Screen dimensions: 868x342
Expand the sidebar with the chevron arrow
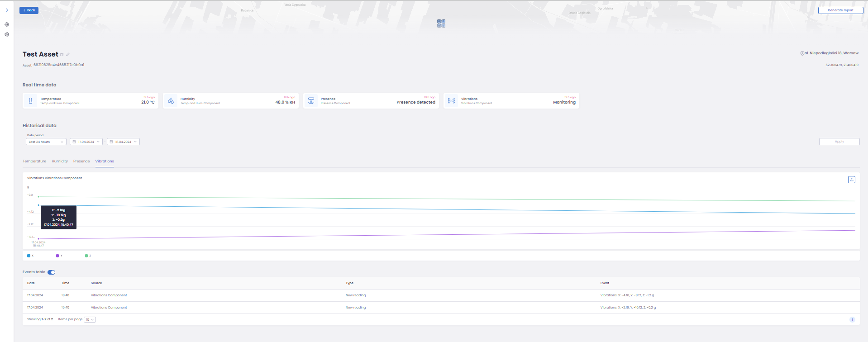pyautogui.click(x=7, y=10)
